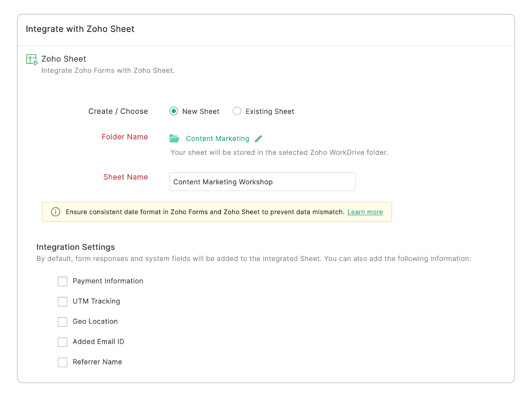Tick the Geo Location checkbox

point(62,322)
